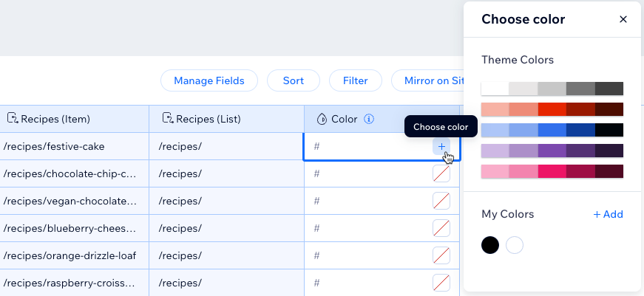Open Manage Fields
Viewport: 644px width, 296px height.
pos(209,80)
